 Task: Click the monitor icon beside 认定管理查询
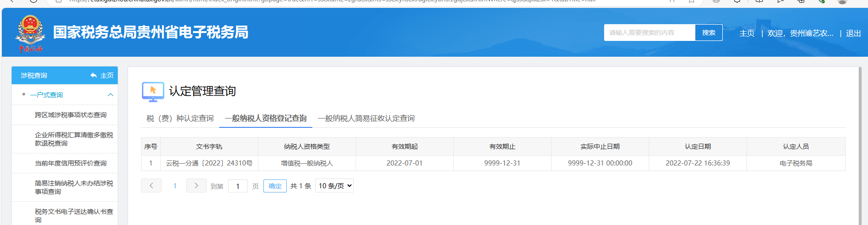[x=153, y=92]
